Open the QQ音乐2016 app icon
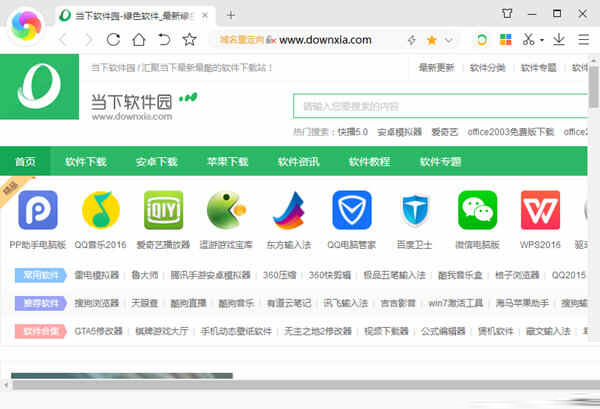Image resolution: width=600 pixels, height=409 pixels. tap(101, 210)
